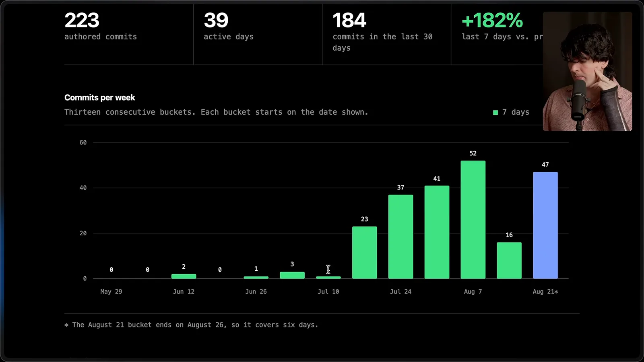Viewport: 644px width, 362px height.
Task: Click the green 7 days legend swatch
Action: pos(495,113)
